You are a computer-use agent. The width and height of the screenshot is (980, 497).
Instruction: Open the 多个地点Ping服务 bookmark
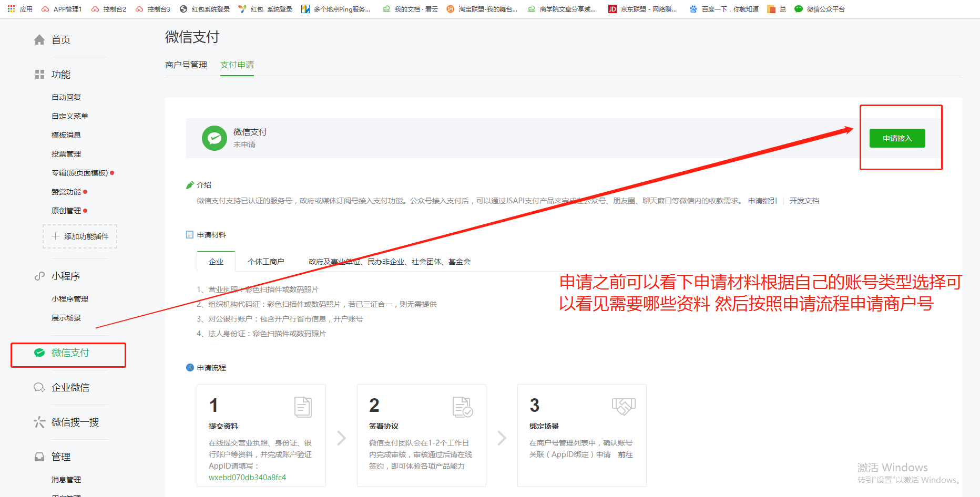click(336, 9)
